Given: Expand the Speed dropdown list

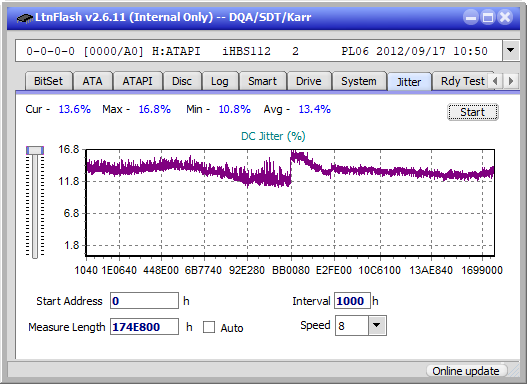Looking at the screenshot, I should click(377, 326).
